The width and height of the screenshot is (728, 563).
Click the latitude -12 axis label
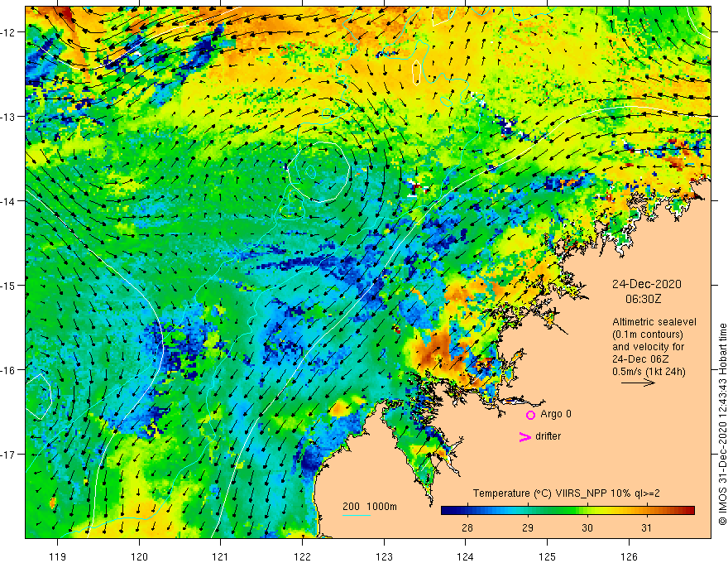coord(9,32)
